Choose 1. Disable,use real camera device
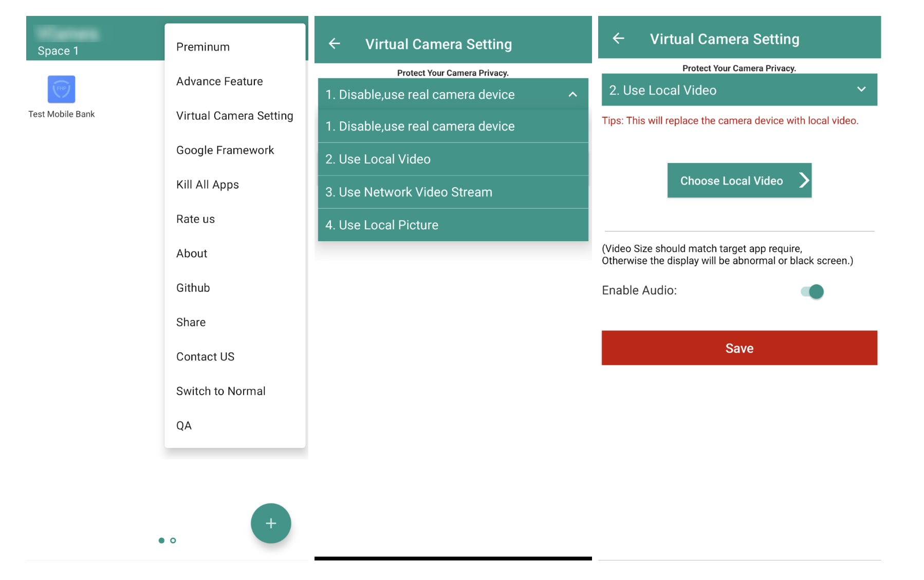This screenshot has width=924, height=580. [x=452, y=126]
